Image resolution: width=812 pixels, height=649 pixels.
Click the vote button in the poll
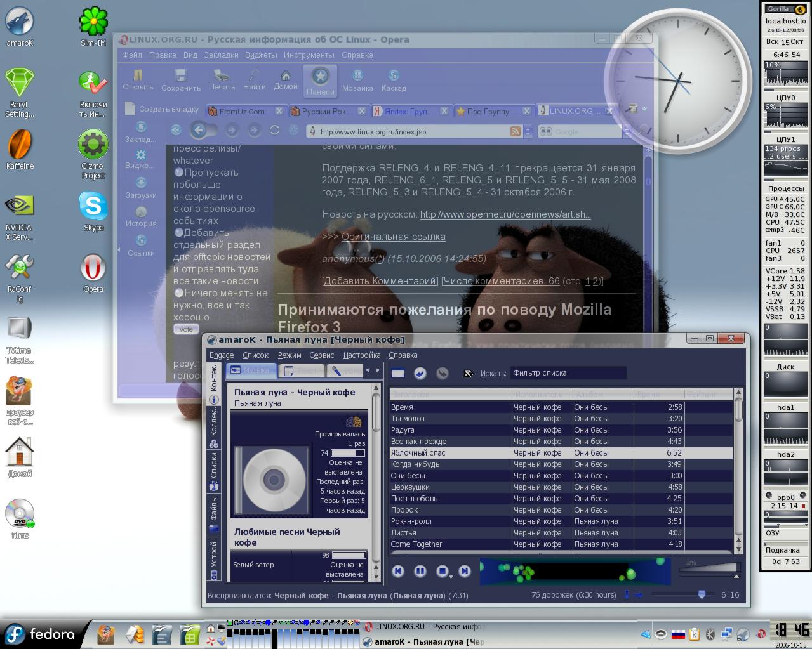[186, 329]
